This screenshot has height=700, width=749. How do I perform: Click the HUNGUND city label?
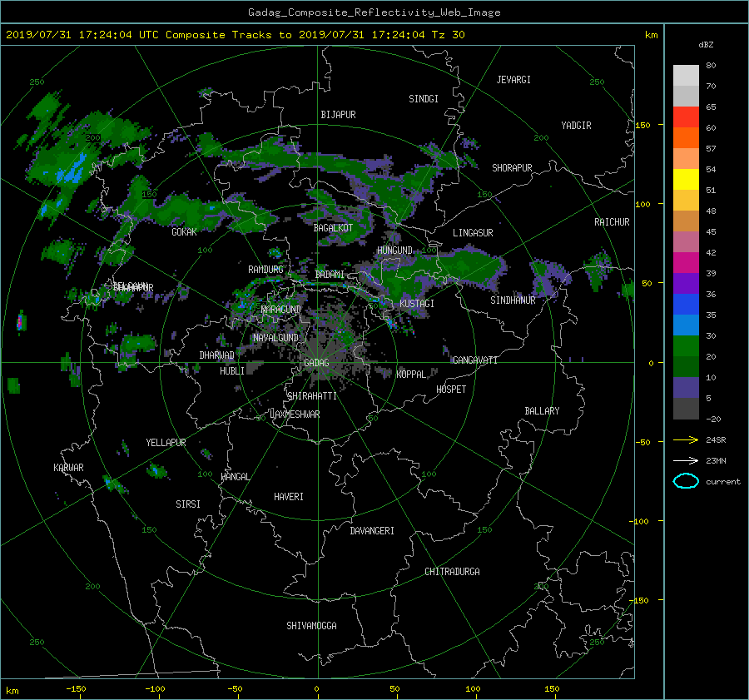394,251
